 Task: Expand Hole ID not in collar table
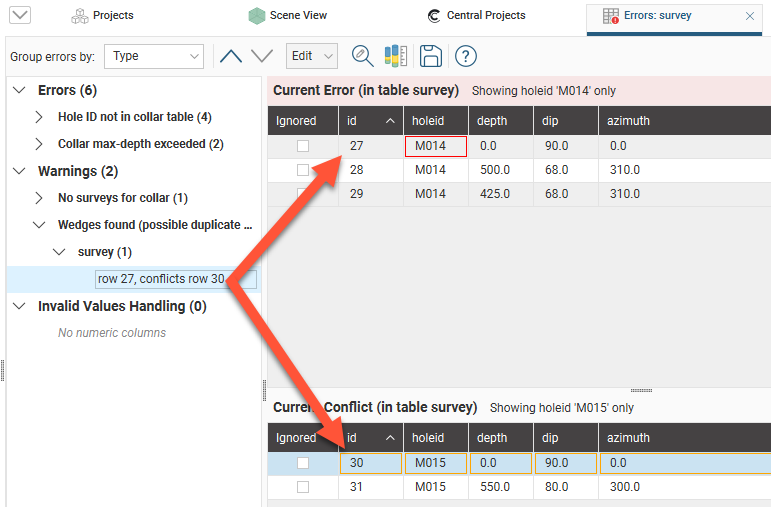[x=39, y=117]
